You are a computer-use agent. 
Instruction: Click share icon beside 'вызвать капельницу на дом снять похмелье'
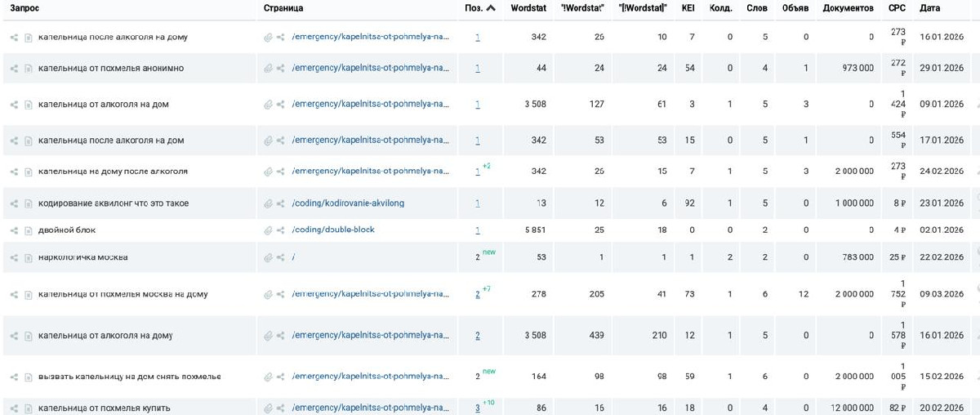(14, 377)
